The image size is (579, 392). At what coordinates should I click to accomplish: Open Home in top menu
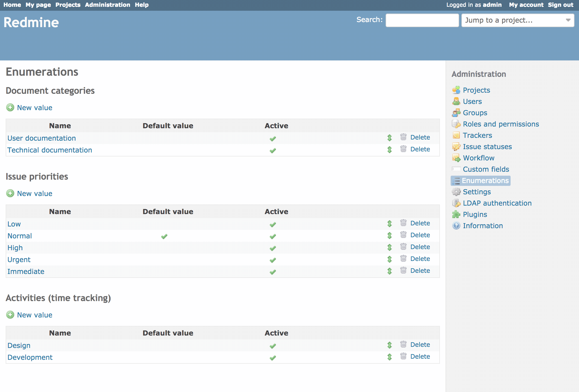[12, 5]
